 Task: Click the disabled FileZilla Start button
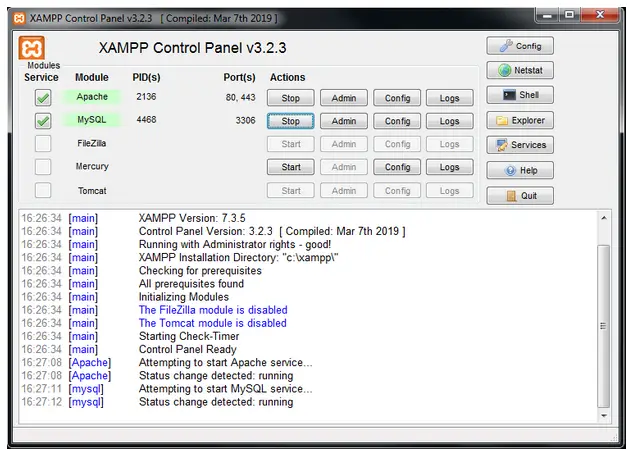(x=291, y=144)
